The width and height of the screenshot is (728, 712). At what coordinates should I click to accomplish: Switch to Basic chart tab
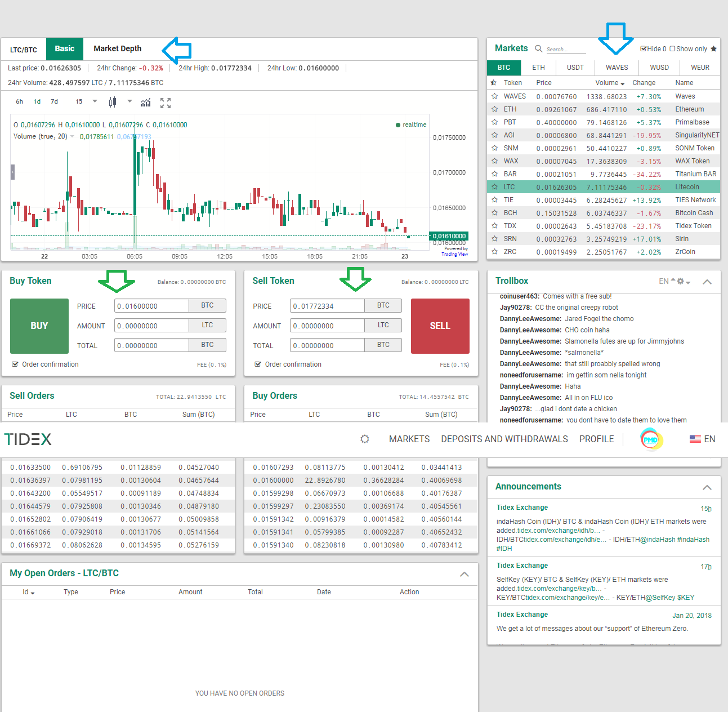click(65, 48)
